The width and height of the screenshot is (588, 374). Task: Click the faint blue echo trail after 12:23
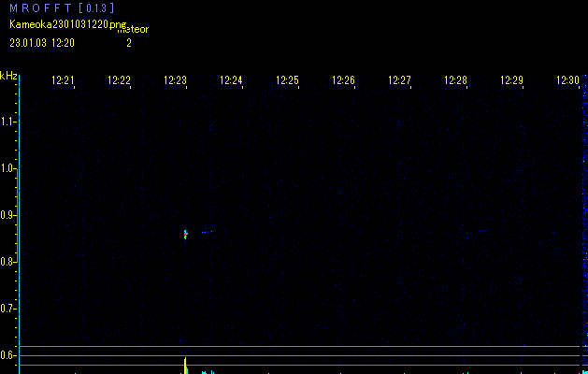tap(208, 232)
